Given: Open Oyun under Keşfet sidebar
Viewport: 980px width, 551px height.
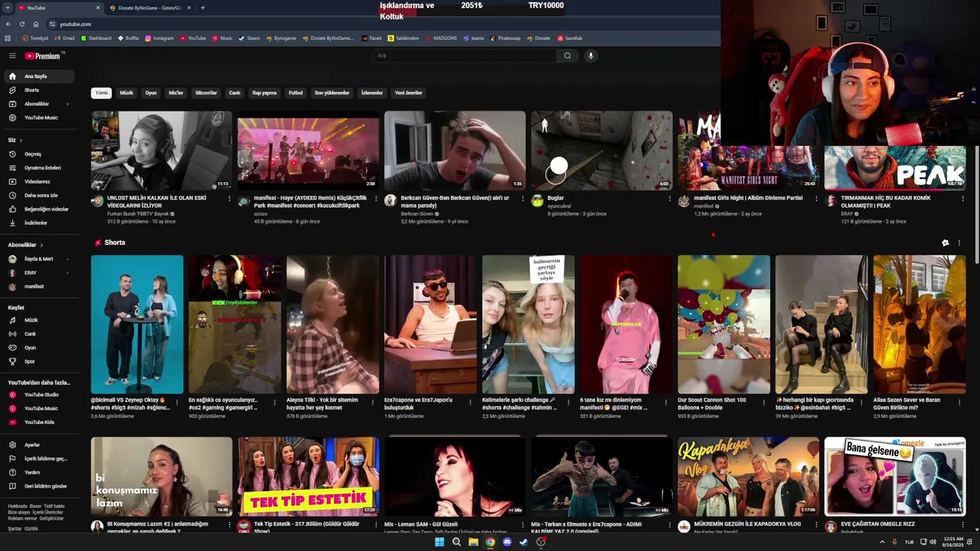Looking at the screenshot, I should pyautogui.click(x=30, y=348).
